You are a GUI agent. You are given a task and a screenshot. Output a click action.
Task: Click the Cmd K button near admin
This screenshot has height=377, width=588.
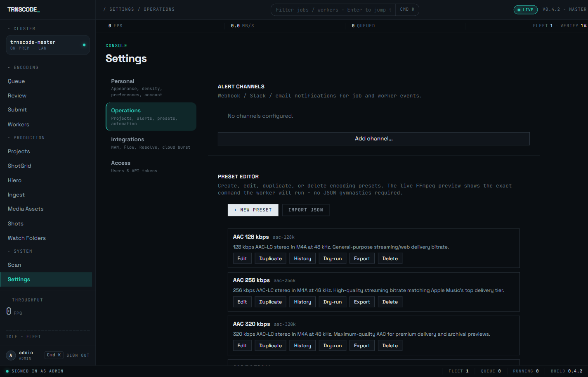(54, 355)
